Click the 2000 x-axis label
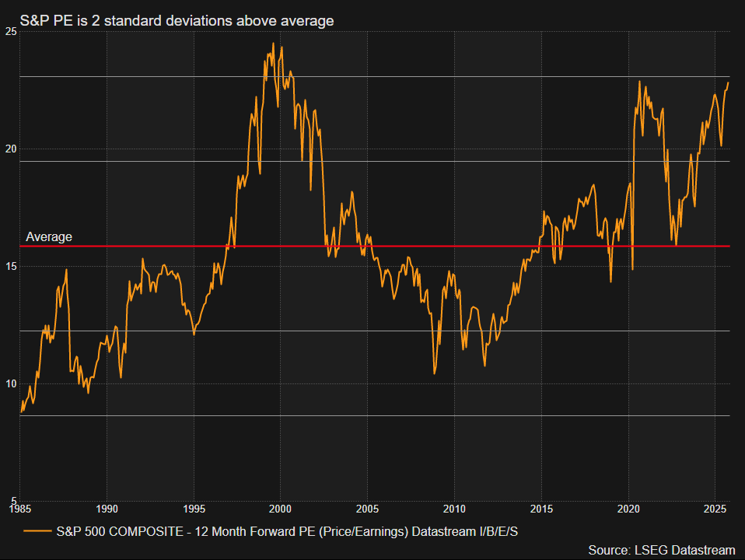This screenshot has width=745, height=560. pos(280,509)
